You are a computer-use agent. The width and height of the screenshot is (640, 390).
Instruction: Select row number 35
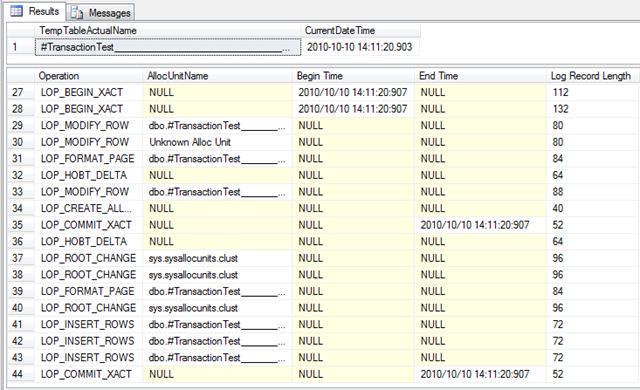21,225
